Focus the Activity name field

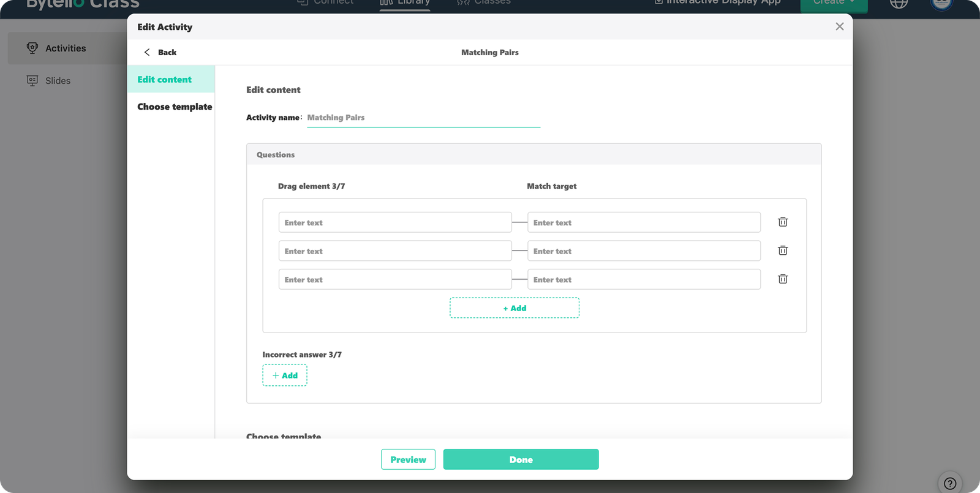[423, 118]
